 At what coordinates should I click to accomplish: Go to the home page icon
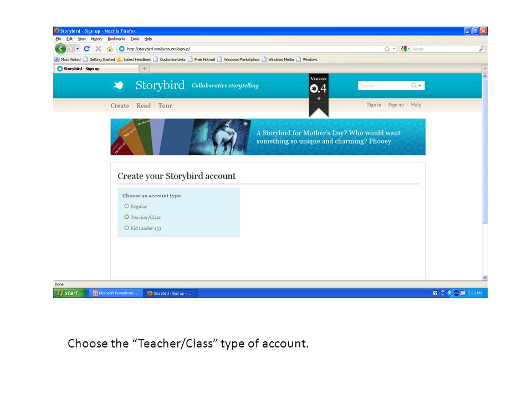pos(110,49)
